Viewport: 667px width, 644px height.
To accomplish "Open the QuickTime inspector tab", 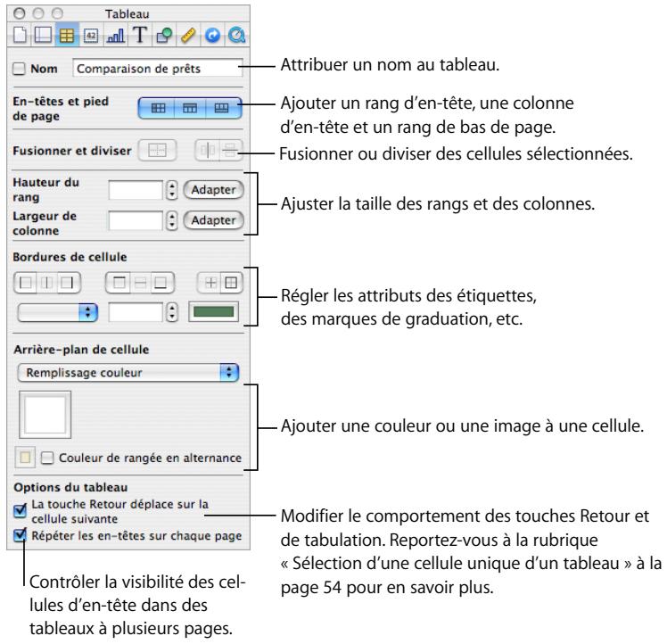I will tap(236, 36).
